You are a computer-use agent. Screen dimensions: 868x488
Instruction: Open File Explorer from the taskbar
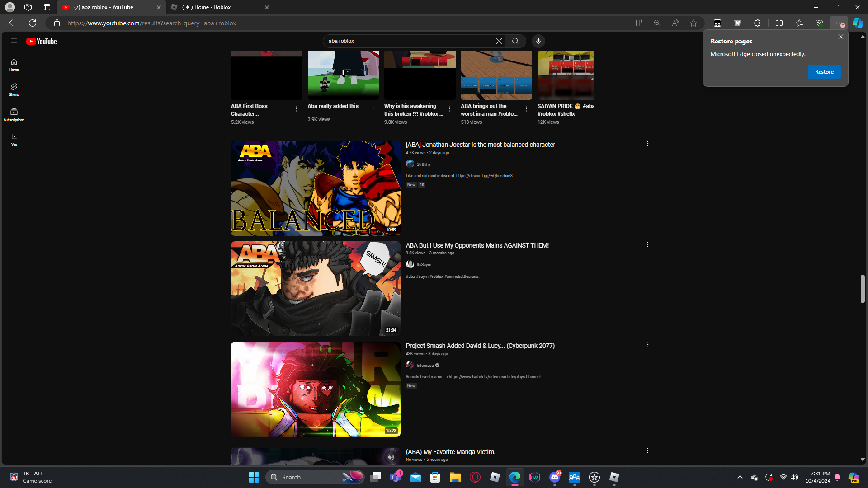455,477
